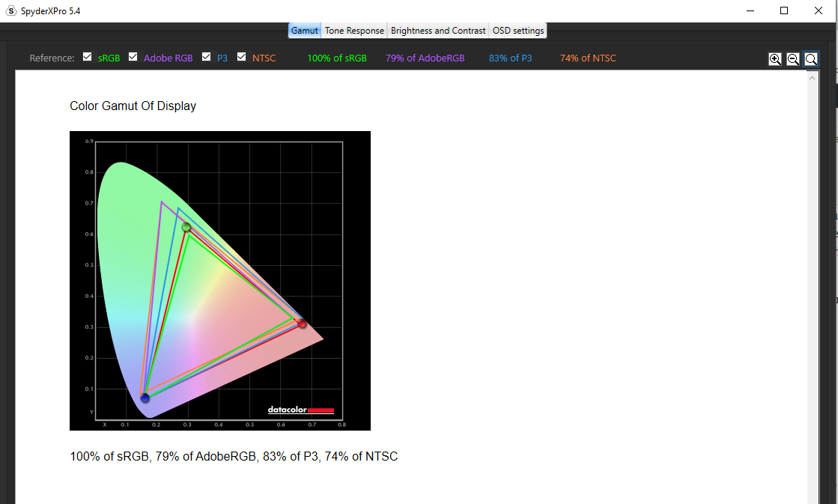Select the Gamut tab

tap(305, 31)
